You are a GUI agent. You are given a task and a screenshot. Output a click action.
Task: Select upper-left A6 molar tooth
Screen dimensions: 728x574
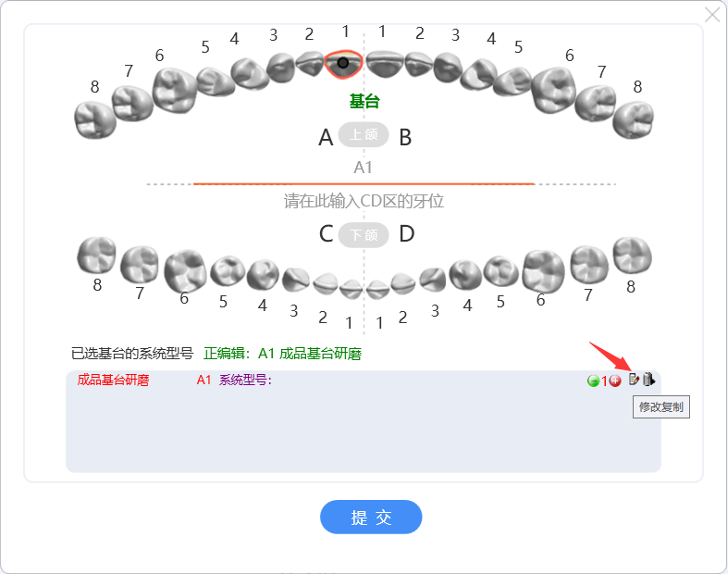[x=174, y=91]
